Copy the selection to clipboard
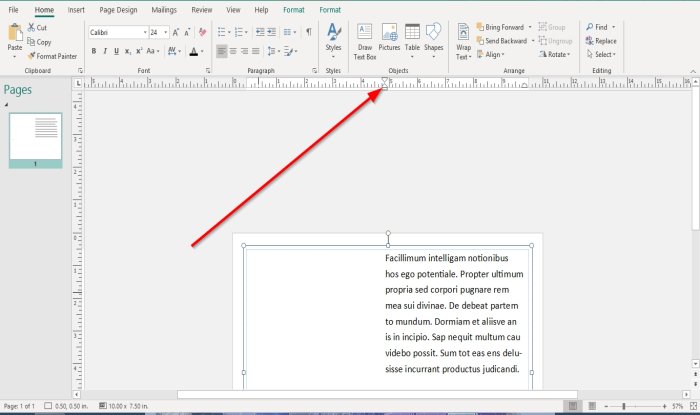Screen dimensions: 700x415 coord(39,42)
